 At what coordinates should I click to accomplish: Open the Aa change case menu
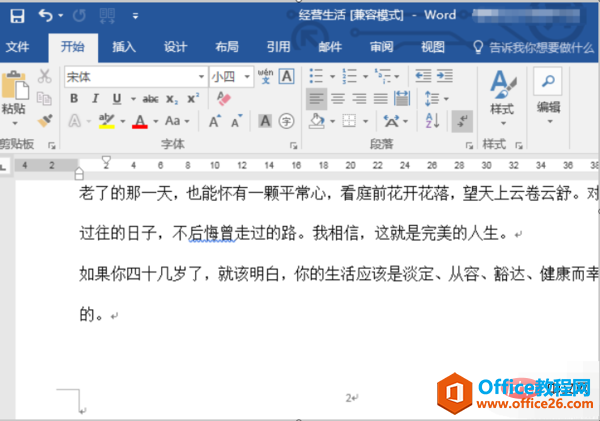point(177,121)
